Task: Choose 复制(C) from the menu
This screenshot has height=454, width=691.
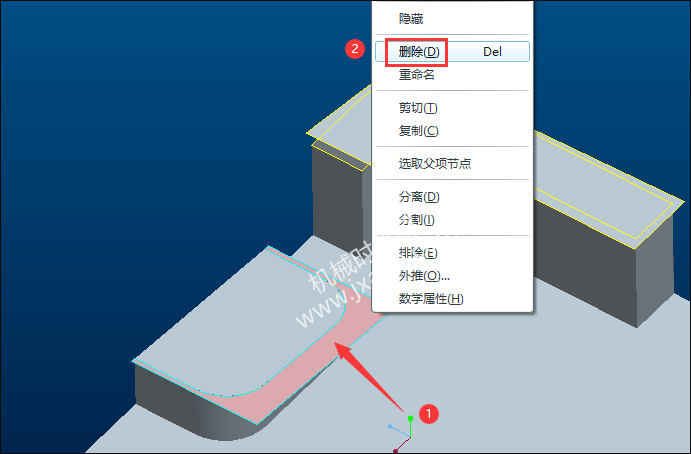Action: (x=418, y=131)
